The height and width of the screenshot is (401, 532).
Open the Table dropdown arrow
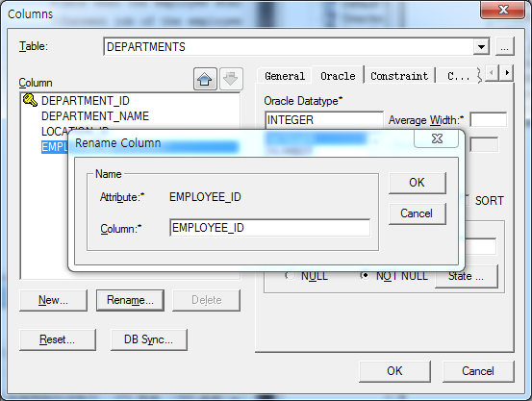[x=481, y=46]
